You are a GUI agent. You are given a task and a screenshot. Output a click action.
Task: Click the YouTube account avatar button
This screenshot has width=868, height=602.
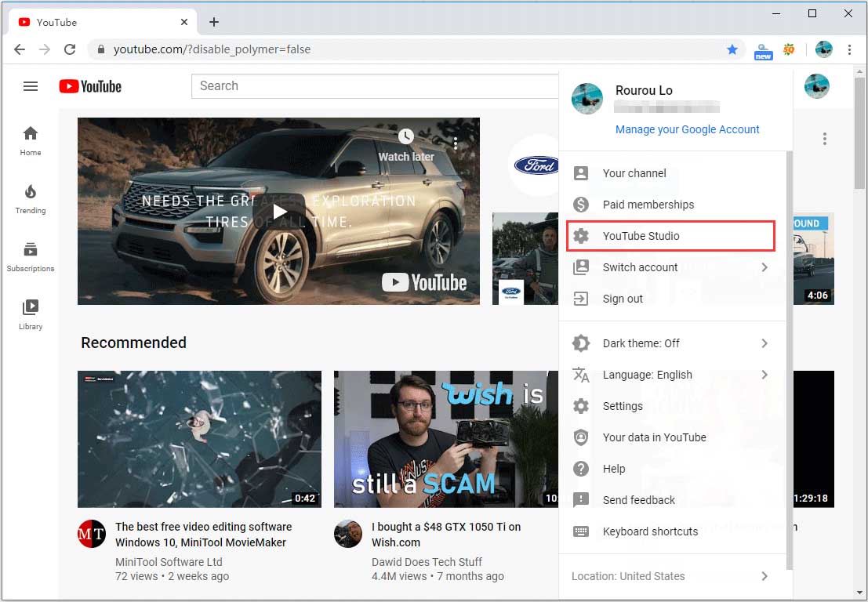click(816, 86)
